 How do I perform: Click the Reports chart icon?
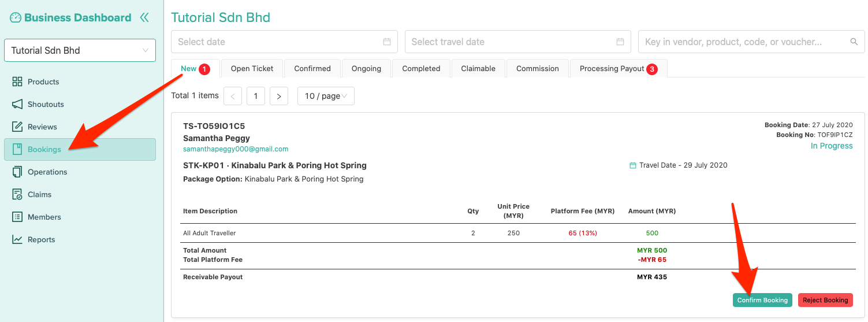17,239
